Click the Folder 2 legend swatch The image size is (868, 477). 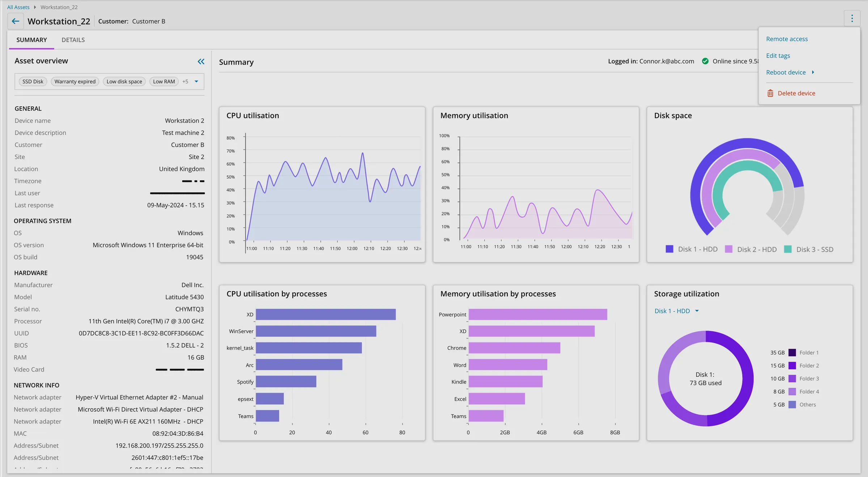[792, 366]
